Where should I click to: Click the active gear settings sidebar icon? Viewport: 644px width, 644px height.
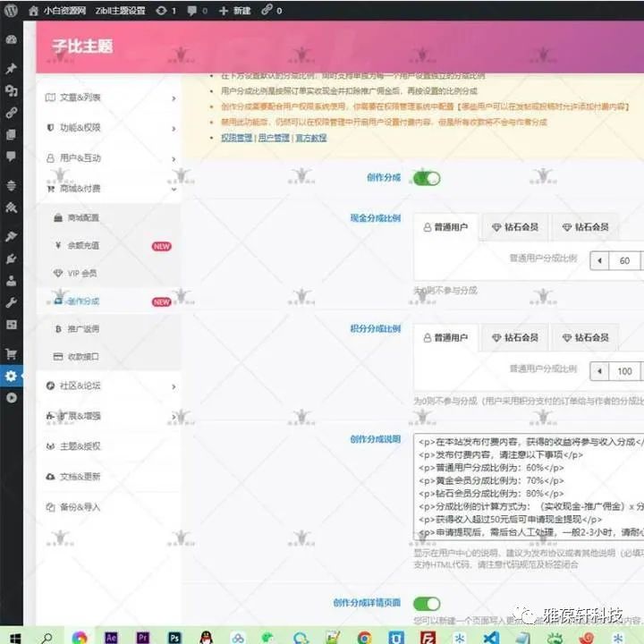pyautogui.click(x=11, y=376)
